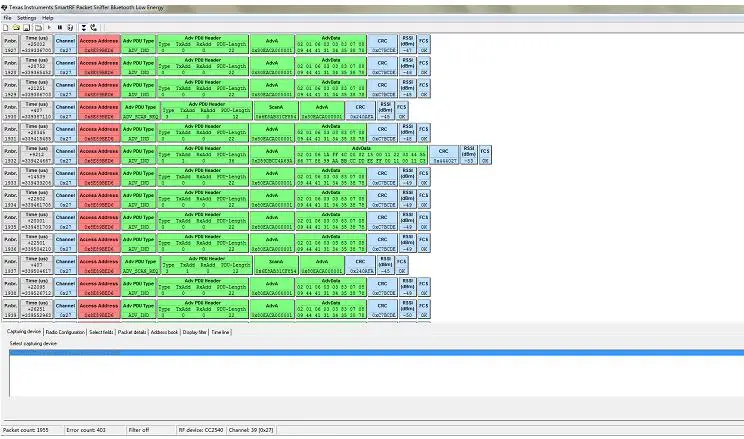Screen dimensions: 744x439
Task: Pause packet capture with the Pause icon
Action: pyautogui.click(x=60, y=28)
